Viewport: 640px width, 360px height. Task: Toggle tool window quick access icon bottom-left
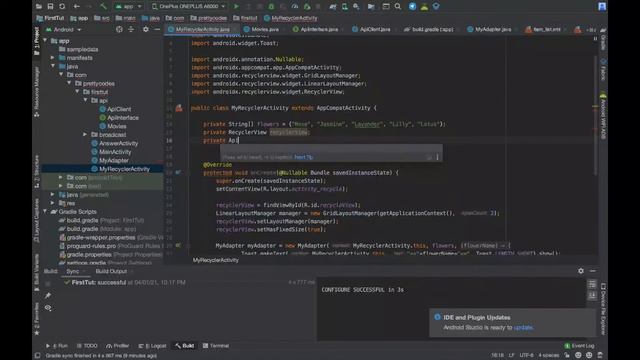(x=37, y=356)
